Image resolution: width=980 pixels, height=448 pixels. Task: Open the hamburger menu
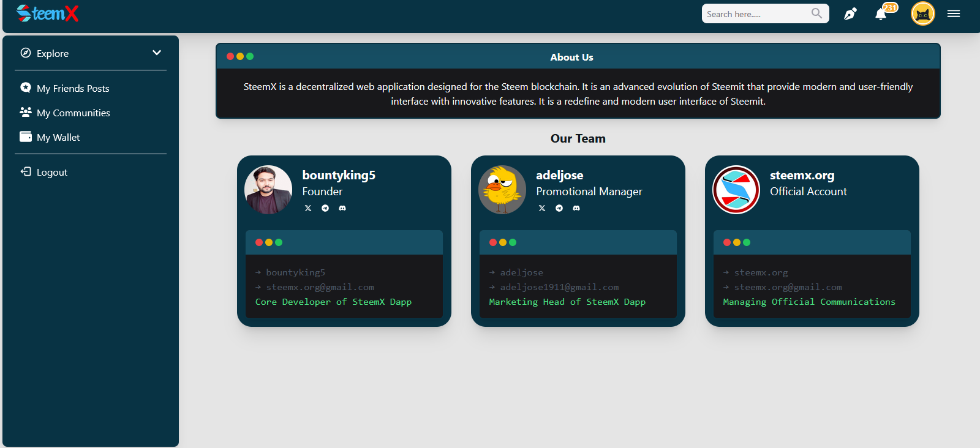point(954,13)
